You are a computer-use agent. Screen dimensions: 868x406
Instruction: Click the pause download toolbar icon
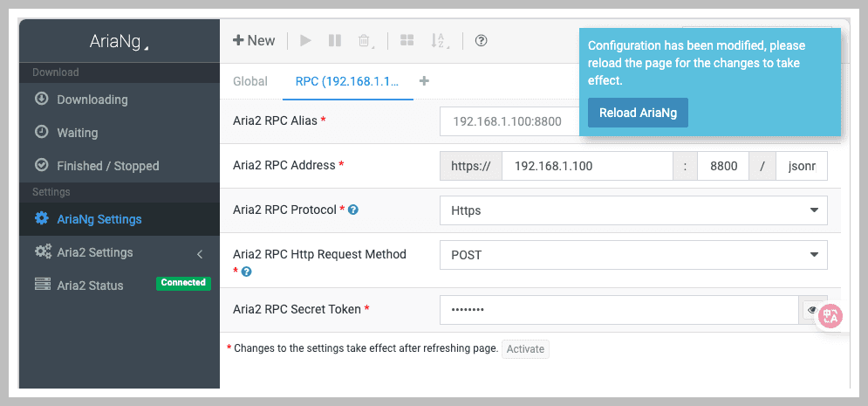point(334,41)
